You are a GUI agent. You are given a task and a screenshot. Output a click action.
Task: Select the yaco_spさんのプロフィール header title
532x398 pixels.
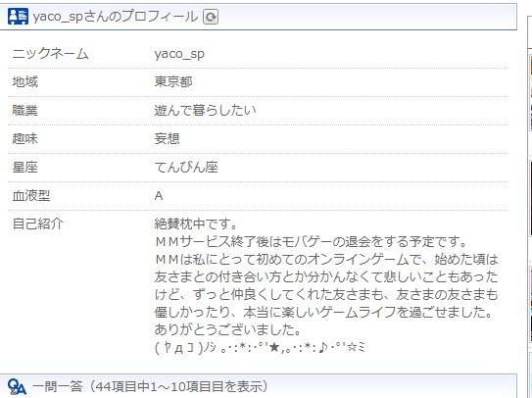(x=116, y=17)
